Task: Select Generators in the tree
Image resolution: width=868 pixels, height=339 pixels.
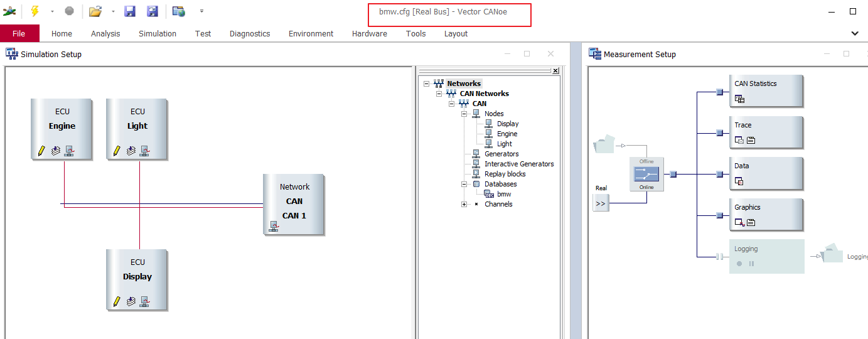Action: (x=501, y=154)
